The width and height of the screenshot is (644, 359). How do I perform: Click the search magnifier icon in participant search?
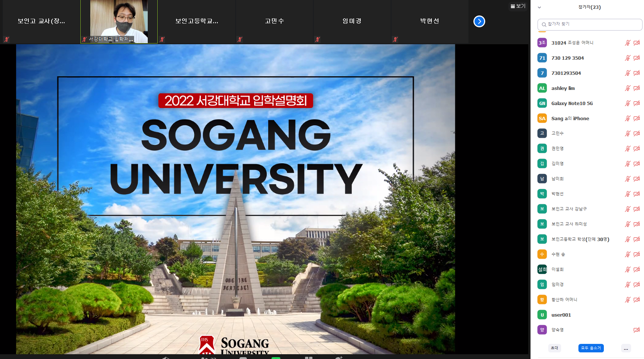(x=544, y=25)
